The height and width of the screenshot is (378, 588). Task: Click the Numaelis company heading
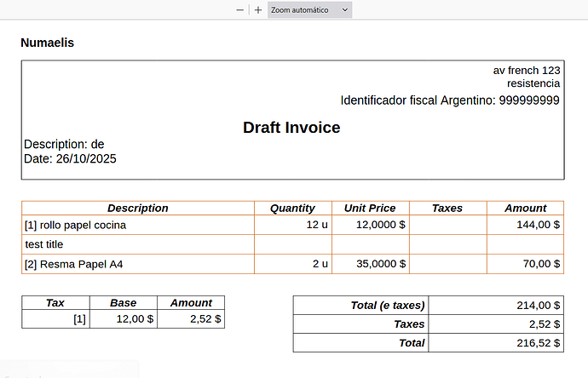[48, 42]
